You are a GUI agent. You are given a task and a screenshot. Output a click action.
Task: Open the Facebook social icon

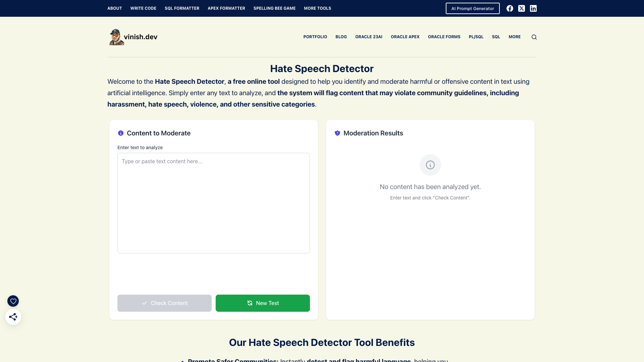tap(509, 8)
